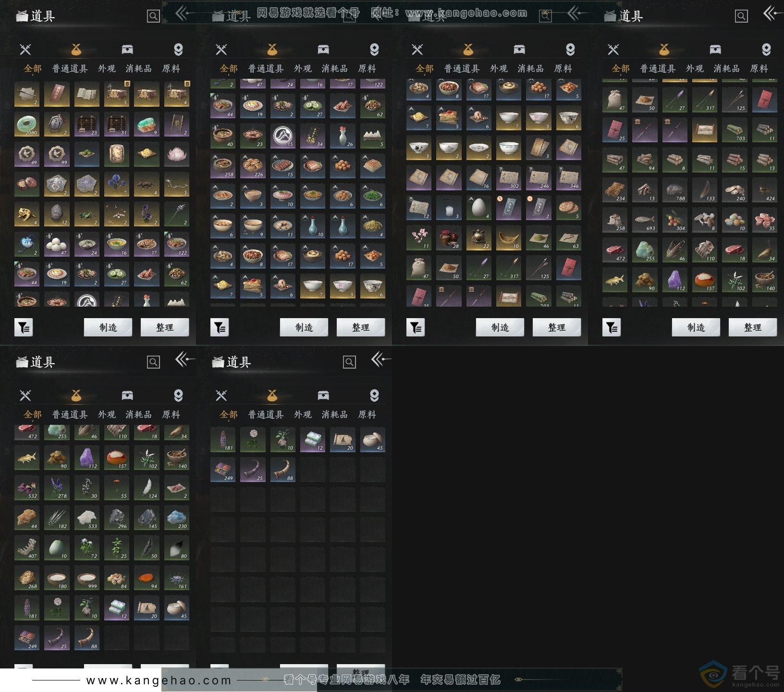The image size is (784, 692).
Task: Open the search icon in top-right panel
Action: point(741,16)
